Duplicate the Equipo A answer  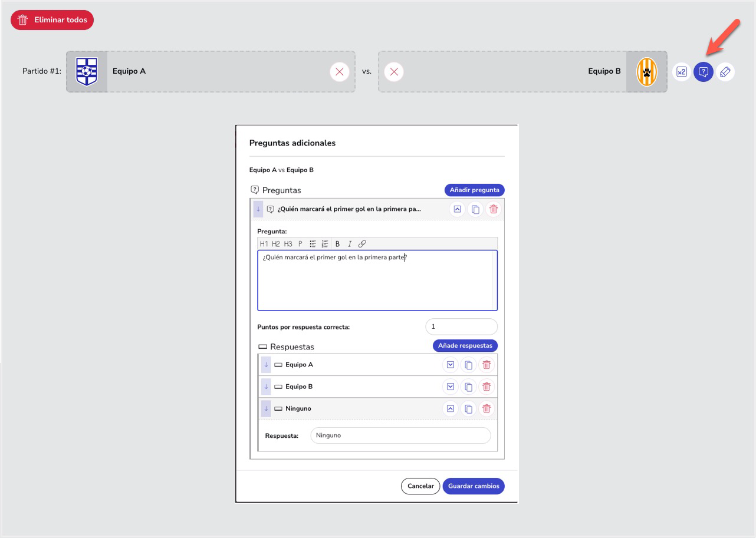[468, 365]
